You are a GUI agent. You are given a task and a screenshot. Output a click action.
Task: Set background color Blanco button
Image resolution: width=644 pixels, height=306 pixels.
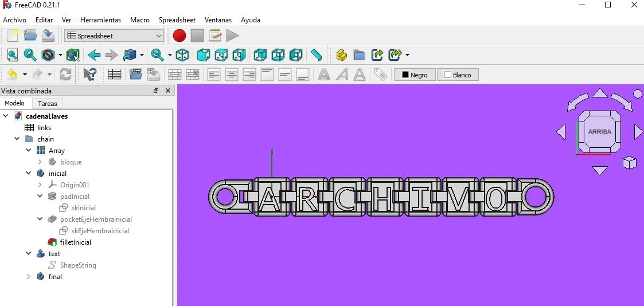(x=458, y=75)
